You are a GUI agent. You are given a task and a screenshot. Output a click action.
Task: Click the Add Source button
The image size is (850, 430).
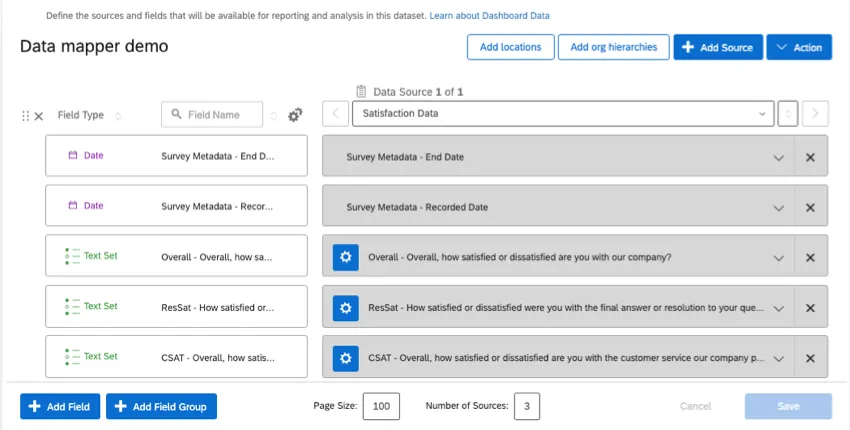[718, 47]
